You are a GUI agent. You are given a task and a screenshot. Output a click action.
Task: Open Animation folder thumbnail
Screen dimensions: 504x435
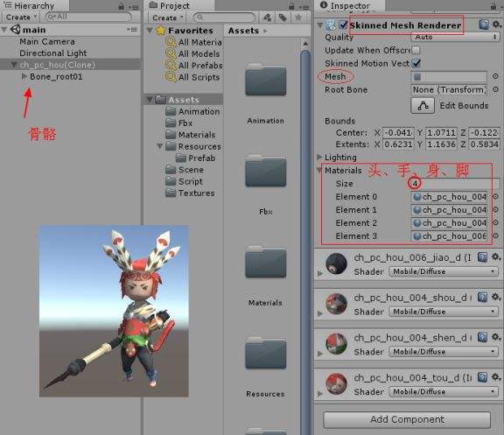pos(266,81)
